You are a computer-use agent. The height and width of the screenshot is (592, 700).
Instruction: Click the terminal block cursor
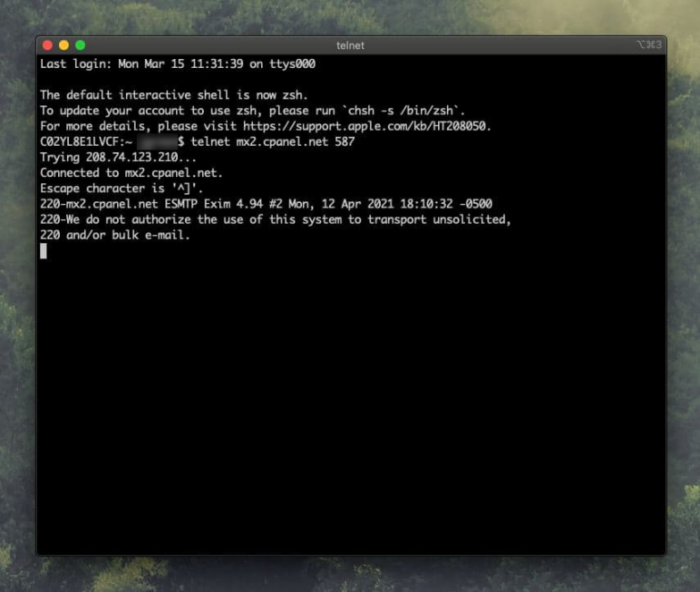pos(44,251)
